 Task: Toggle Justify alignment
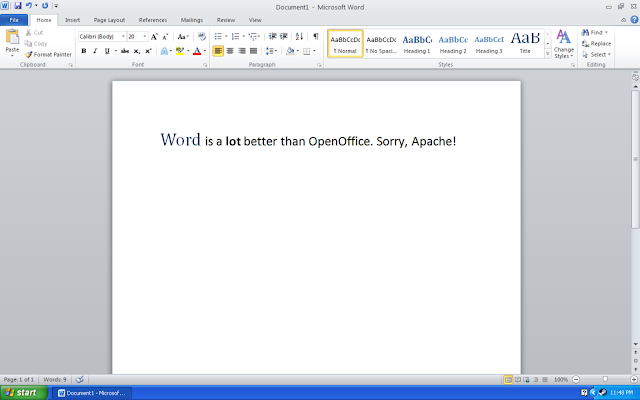tap(253, 51)
